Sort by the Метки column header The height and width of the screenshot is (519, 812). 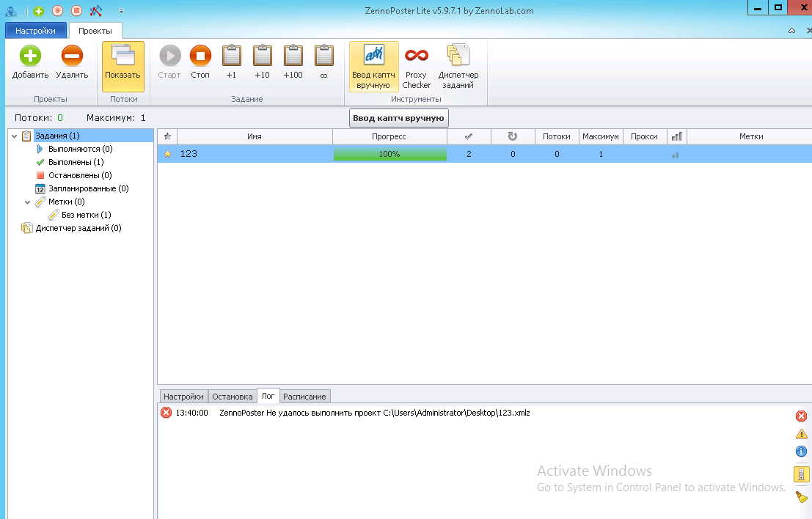751,136
